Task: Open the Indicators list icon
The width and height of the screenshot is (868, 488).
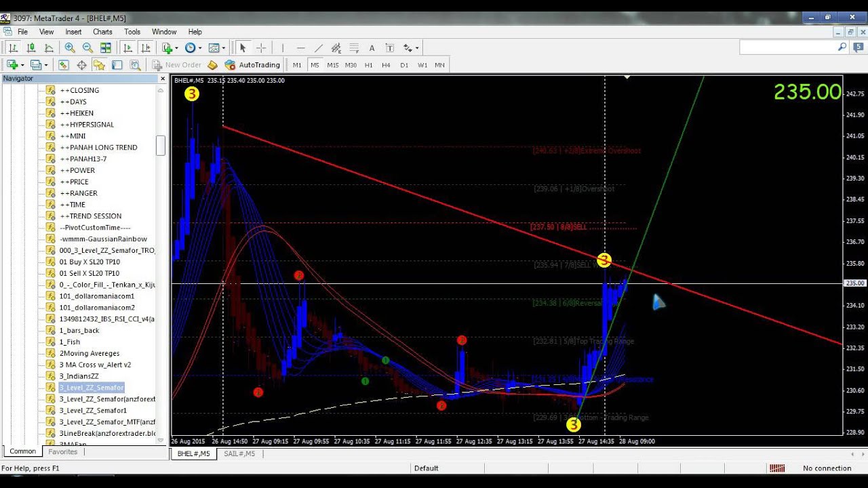Action: click(166, 47)
